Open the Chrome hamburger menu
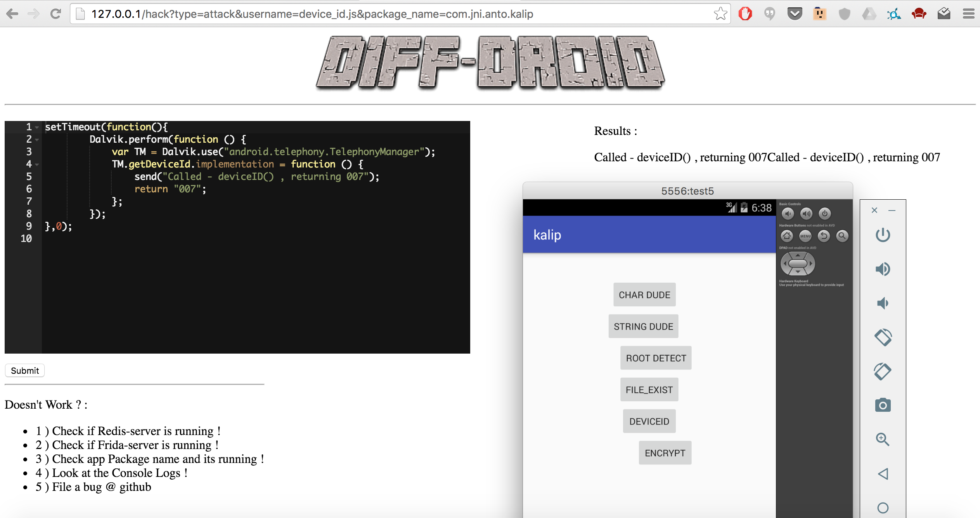The image size is (980, 518). 968,14
